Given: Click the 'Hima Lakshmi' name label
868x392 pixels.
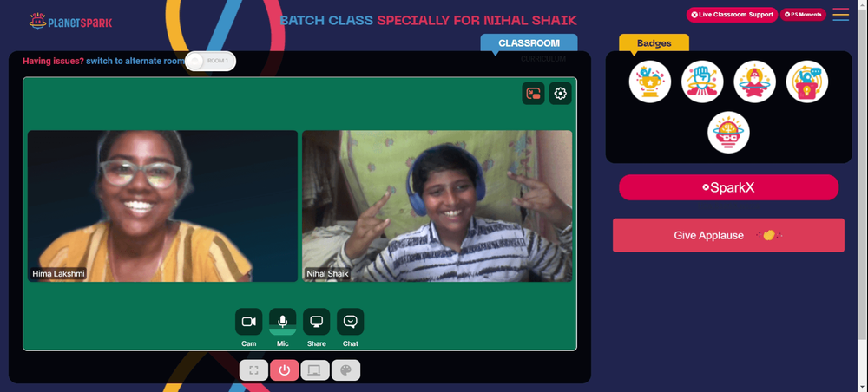Looking at the screenshot, I should [58, 274].
